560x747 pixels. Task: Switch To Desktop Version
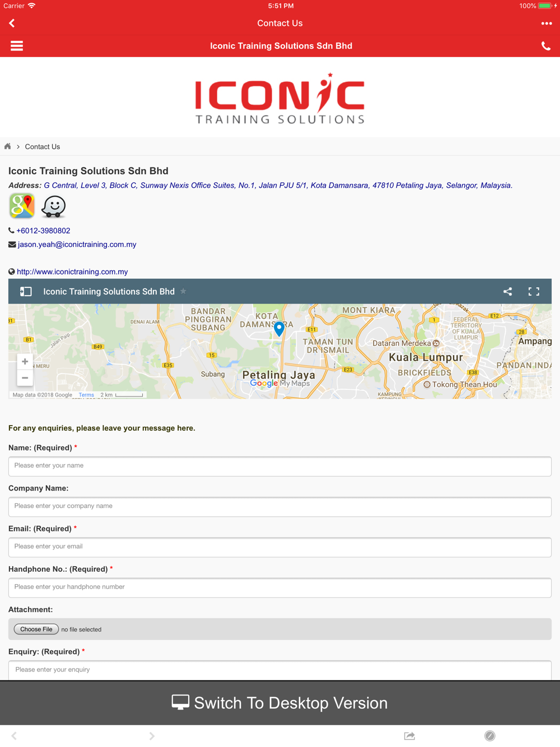pyautogui.click(x=280, y=703)
